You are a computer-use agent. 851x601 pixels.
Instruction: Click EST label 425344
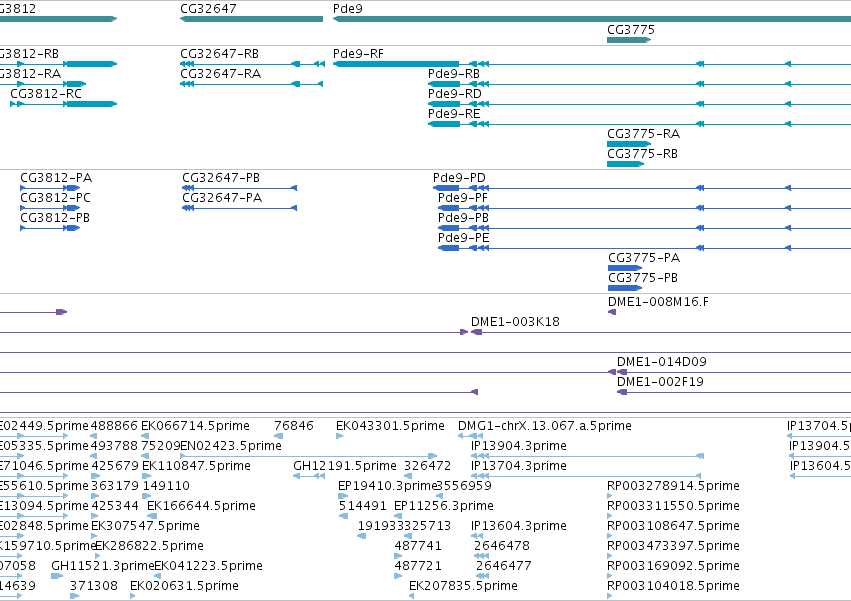pos(115,506)
